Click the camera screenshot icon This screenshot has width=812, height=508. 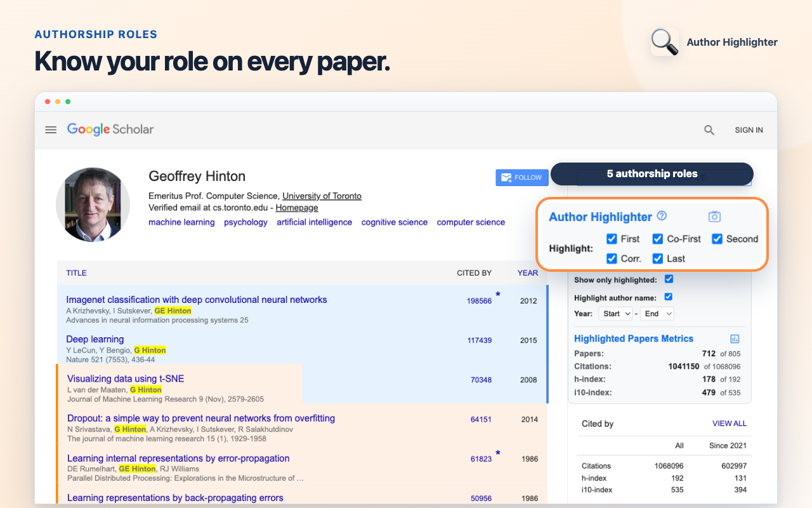point(714,217)
